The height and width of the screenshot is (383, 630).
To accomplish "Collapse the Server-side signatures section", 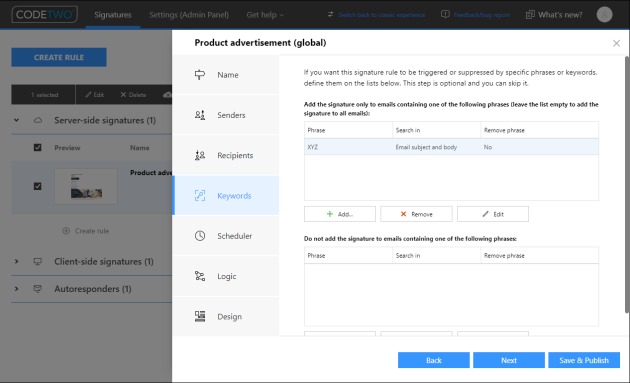I will coord(16,120).
